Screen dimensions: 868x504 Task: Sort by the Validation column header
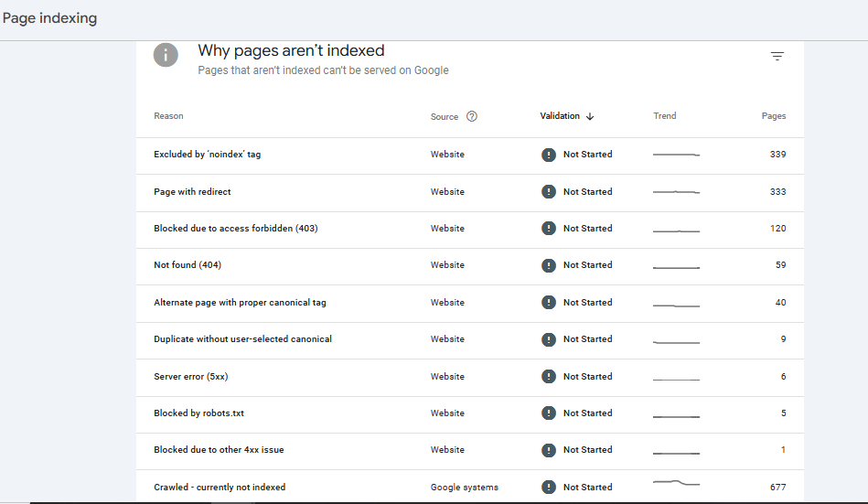click(560, 116)
